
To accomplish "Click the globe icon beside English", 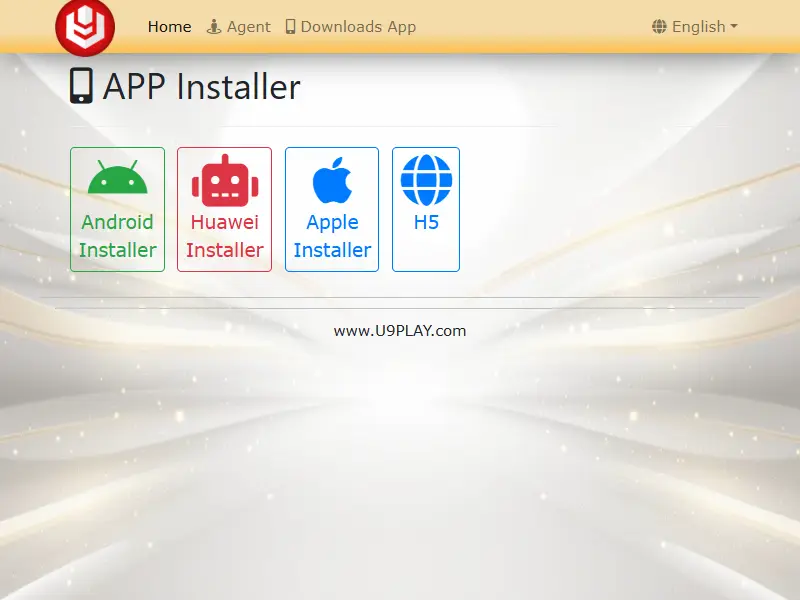I will click(x=659, y=27).
